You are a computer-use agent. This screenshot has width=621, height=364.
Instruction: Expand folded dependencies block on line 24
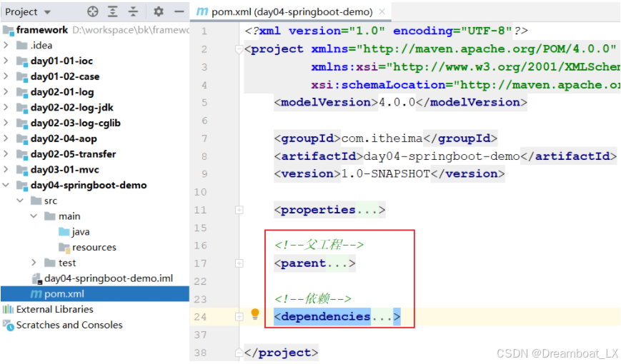click(239, 316)
